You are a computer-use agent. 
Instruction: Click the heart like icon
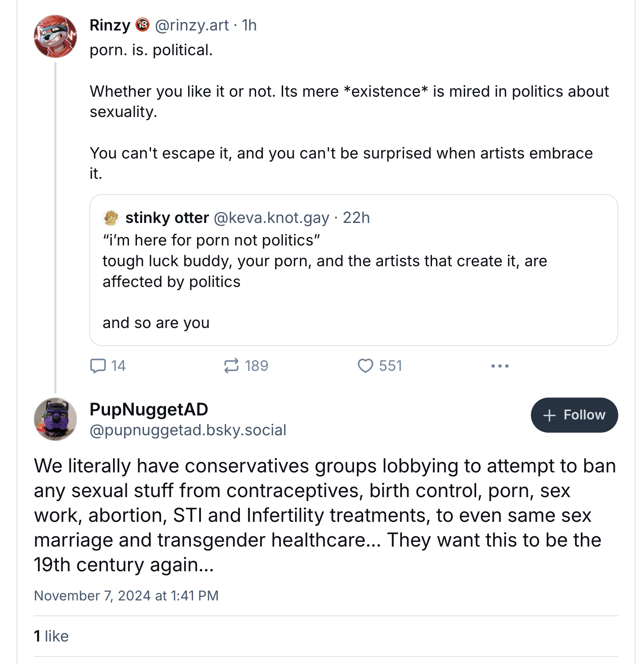pos(365,366)
